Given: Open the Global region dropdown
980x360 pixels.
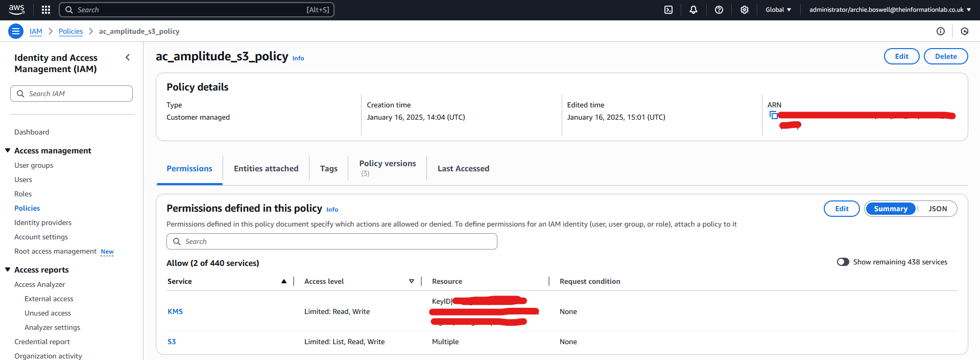Looking at the screenshot, I should 778,10.
